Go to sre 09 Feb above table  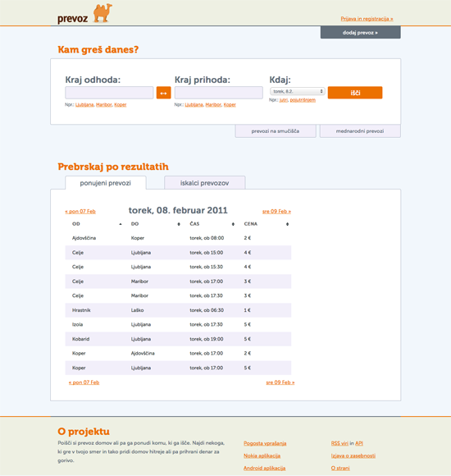276,211
